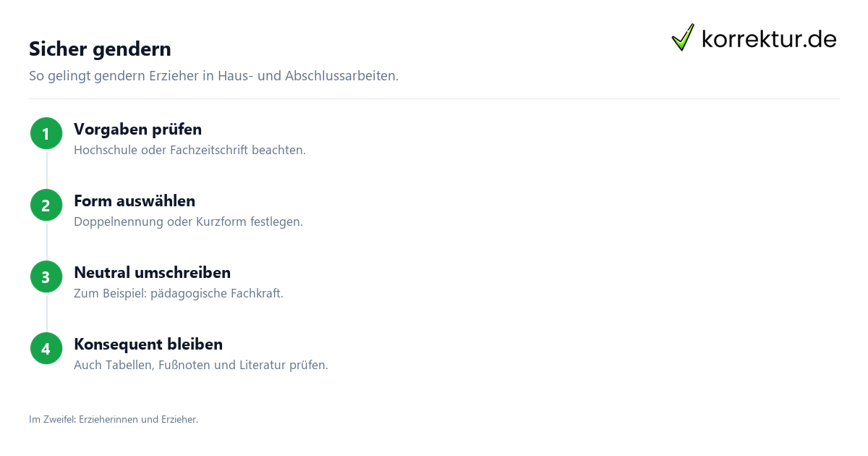The width and height of the screenshot is (868, 456).
Task: Click the green checkmark logo icon
Action: (x=683, y=37)
